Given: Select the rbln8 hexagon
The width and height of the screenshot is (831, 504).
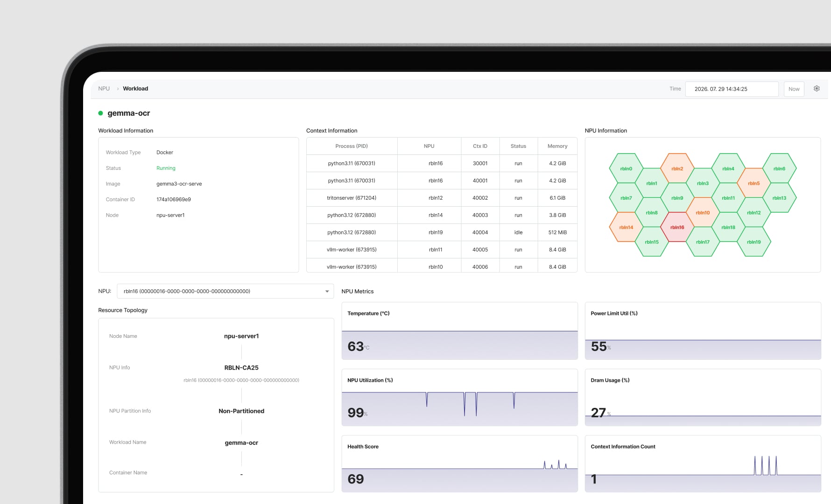Looking at the screenshot, I should (x=652, y=213).
